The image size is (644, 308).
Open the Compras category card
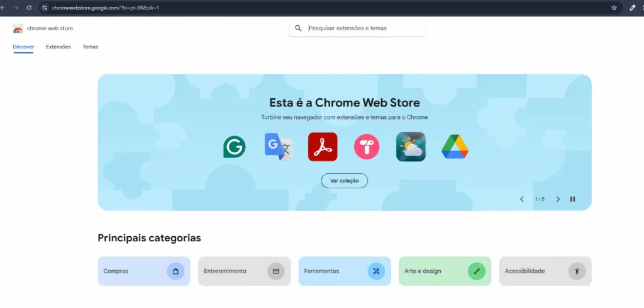pyautogui.click(x=144, y=271)
